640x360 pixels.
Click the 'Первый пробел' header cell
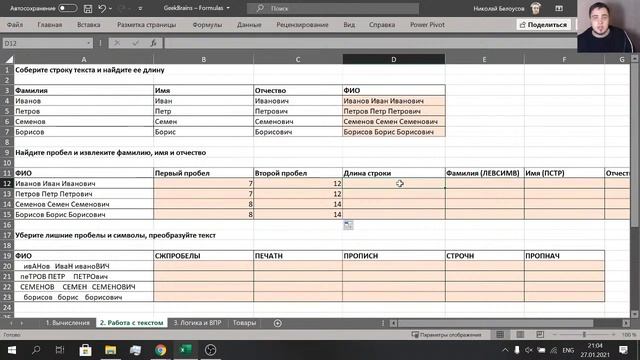coord(203,173)
